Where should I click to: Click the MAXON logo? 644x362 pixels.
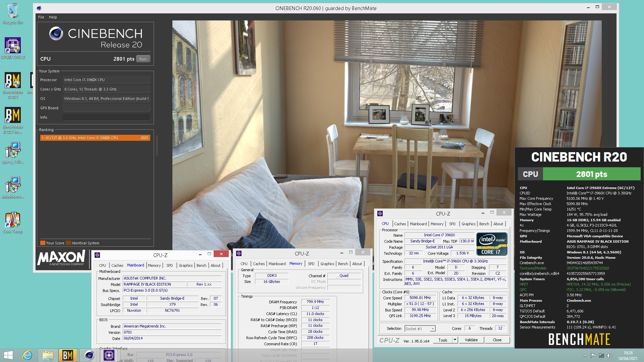[61, 258]
